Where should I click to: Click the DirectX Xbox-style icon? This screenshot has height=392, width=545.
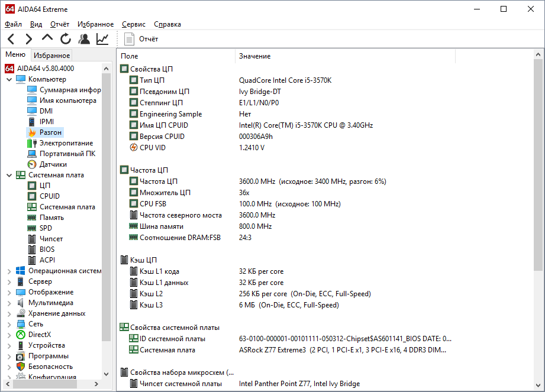click(21, 335)
